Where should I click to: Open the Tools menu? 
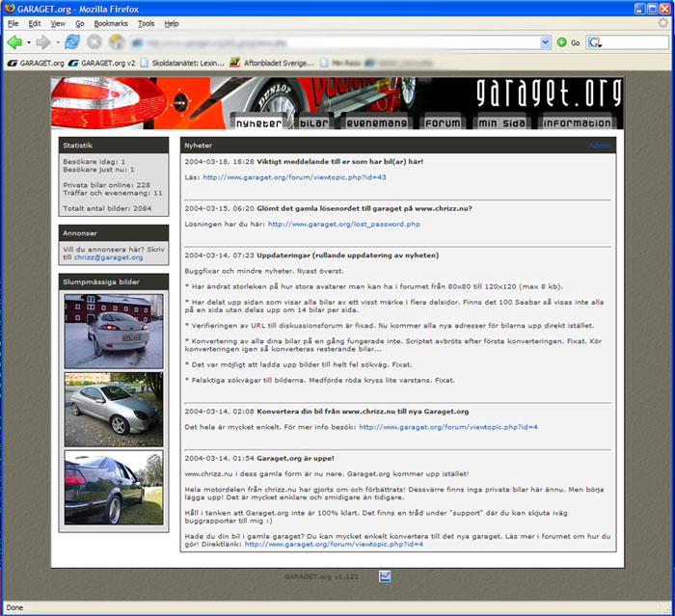click(x=146, y=24)
